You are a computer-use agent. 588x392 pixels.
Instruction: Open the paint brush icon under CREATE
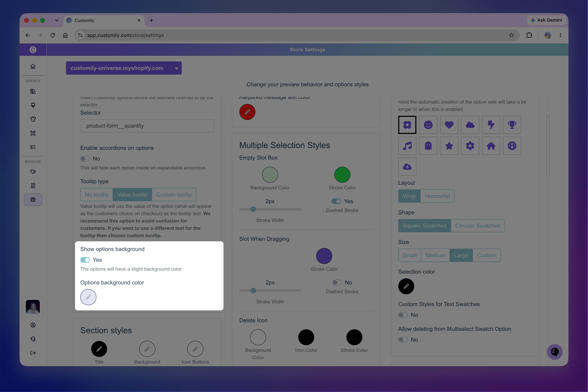[33, 105]
